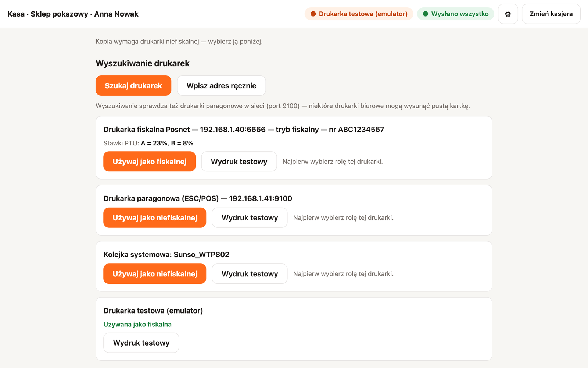The height and width of the screenshot is (368, 588).
Task: Use Sunso_WTP802 queue as niefiskalnej
Action: click(155, 274)
